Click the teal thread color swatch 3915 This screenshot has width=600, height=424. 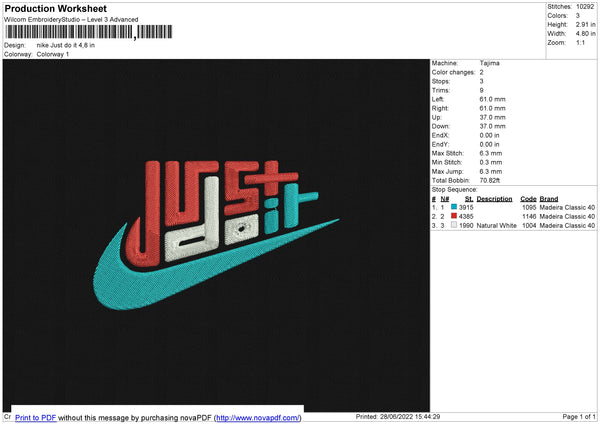454,207
